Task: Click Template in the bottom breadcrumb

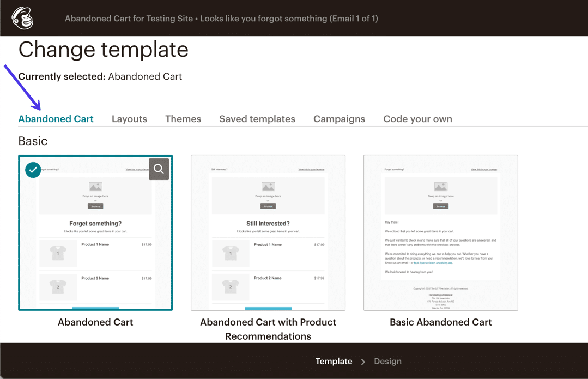Action: [x=334, y=362]
